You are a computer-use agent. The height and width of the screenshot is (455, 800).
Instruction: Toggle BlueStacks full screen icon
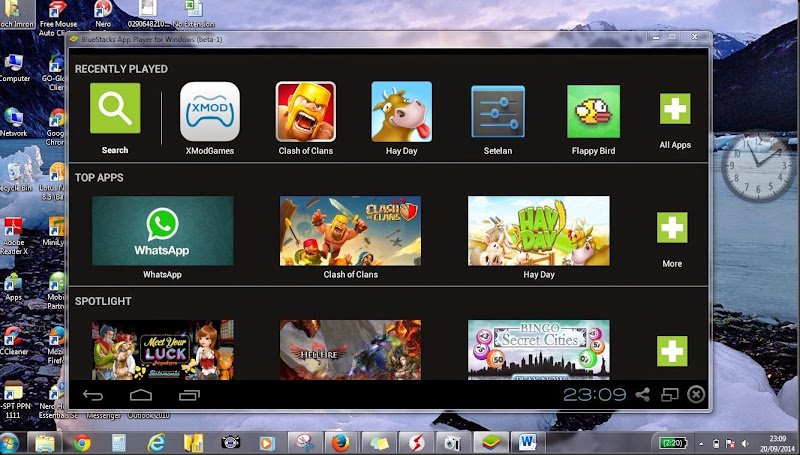point(669,394)
